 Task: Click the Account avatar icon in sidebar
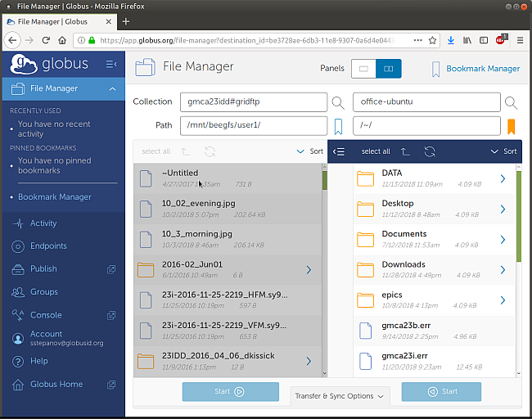tap(18, 338)
